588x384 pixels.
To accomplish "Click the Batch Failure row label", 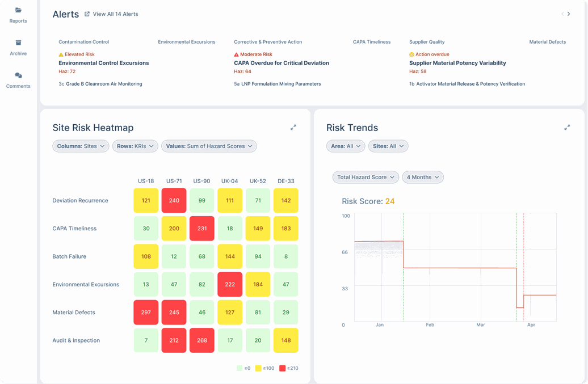I will coord(69,256).
